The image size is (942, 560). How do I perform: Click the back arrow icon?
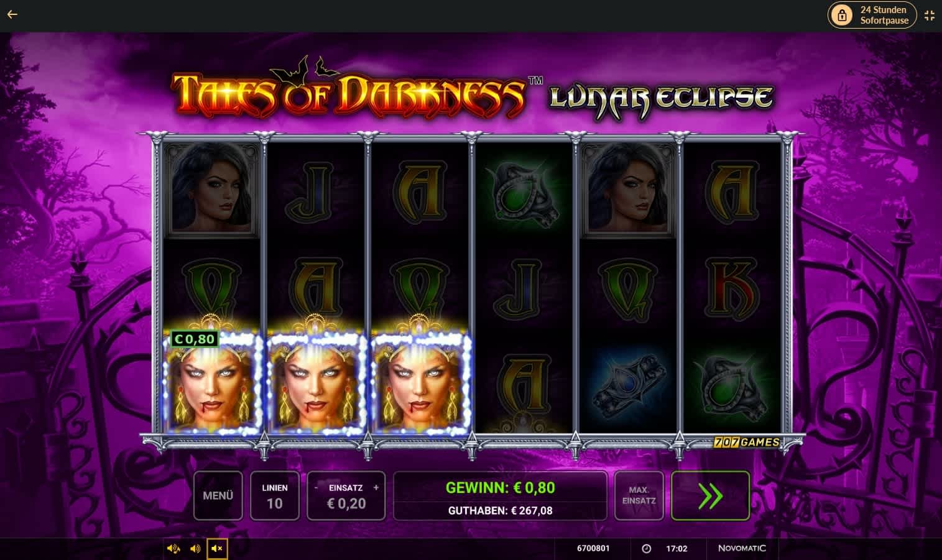click(x=12, y=14)
